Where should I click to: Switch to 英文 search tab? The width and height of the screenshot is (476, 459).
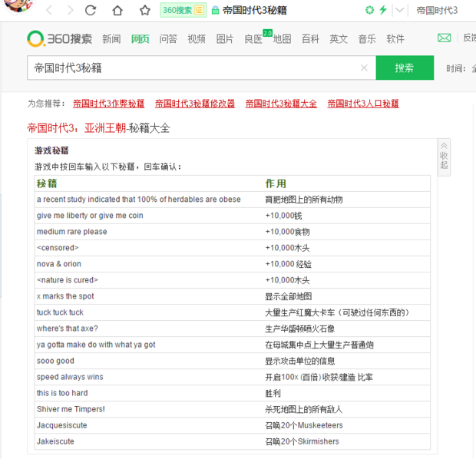pos(339,39)
